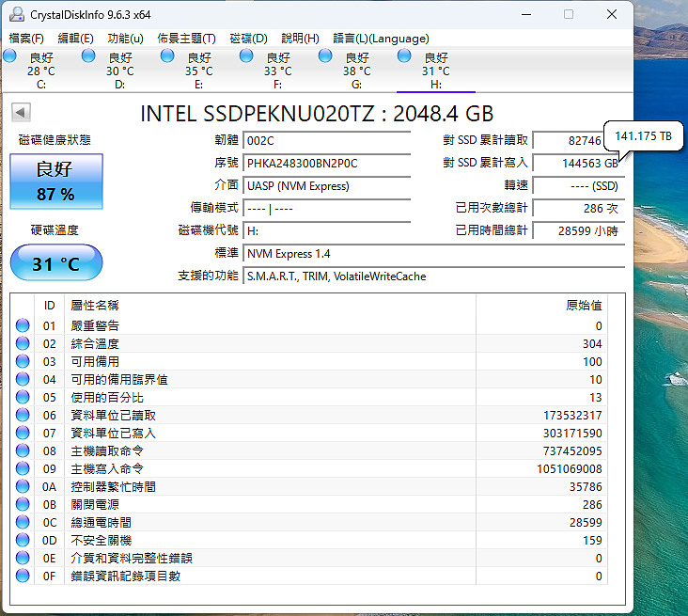Click the 良好 87 % health status button
Viewport: 688px width, 616px height.
pos(56,181)
